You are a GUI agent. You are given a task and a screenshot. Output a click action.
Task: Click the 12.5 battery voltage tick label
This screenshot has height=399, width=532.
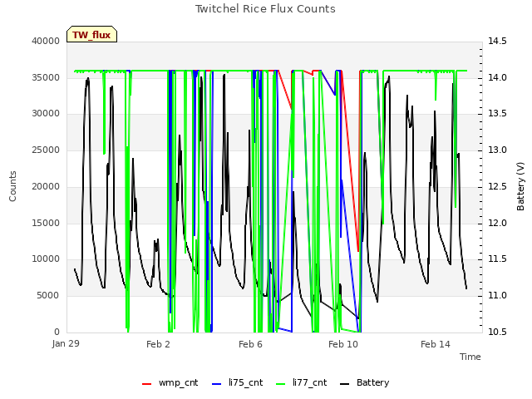click(x=497, y=186)
